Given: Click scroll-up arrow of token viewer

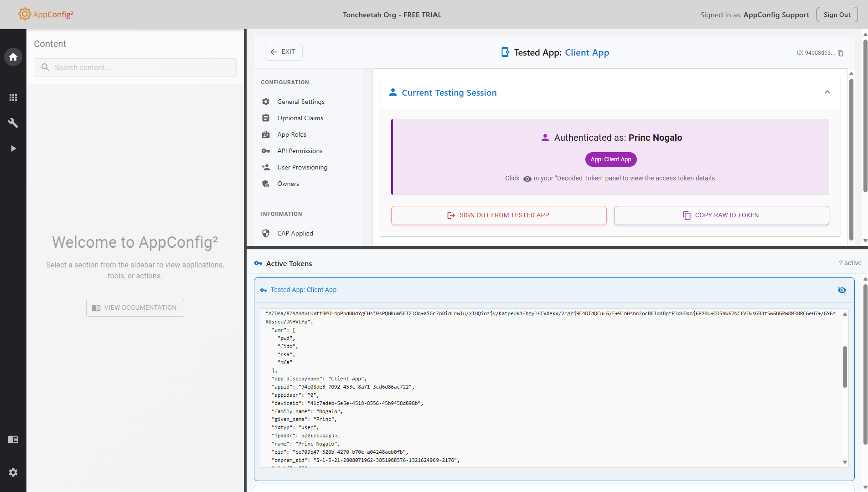Looking at the screenshot, I should (845, 314).
